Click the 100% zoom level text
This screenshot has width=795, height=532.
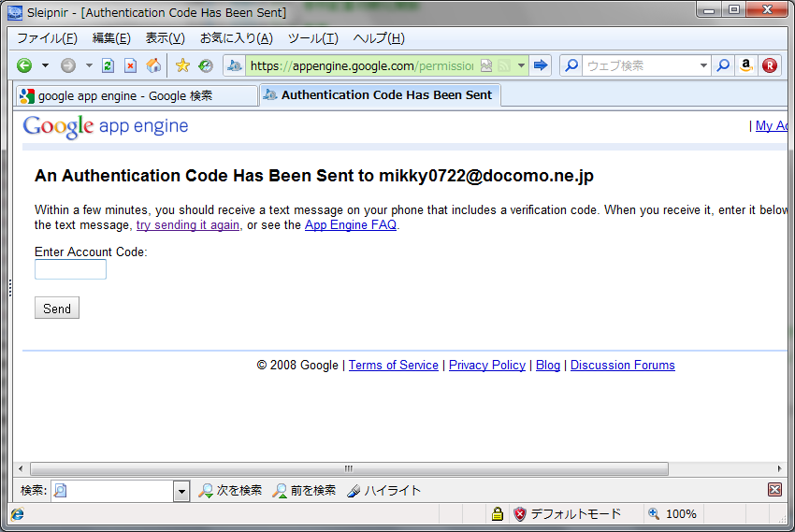(x=681, y=514)
